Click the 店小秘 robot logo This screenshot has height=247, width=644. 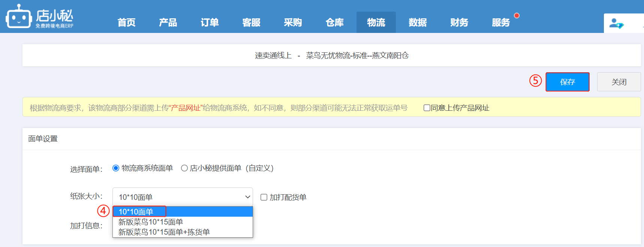[18, 16]
